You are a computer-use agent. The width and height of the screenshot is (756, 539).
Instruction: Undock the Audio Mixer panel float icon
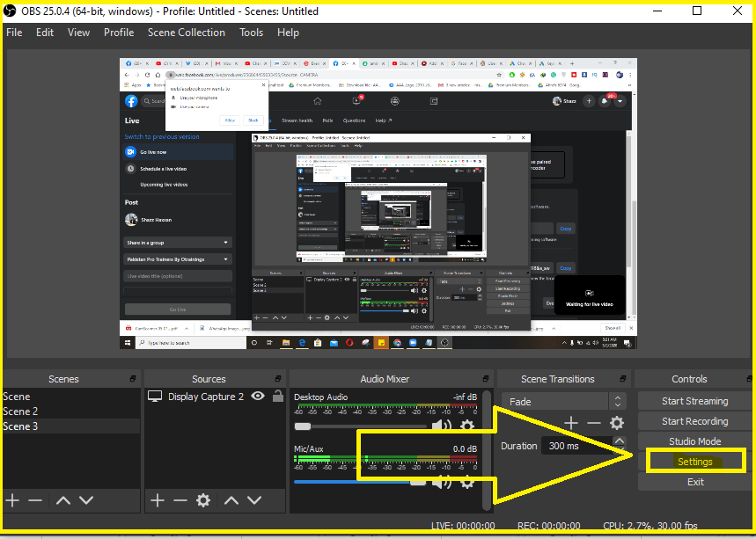486,379
